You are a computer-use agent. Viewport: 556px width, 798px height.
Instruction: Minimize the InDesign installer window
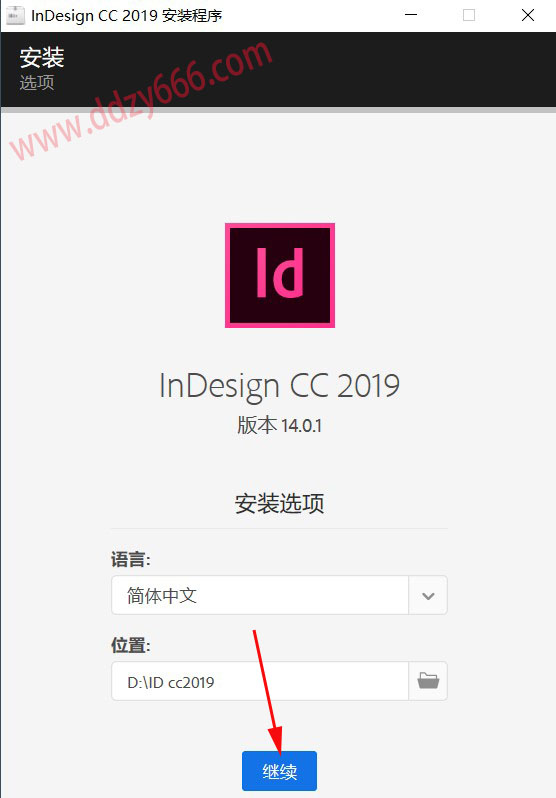coord(411,15)
